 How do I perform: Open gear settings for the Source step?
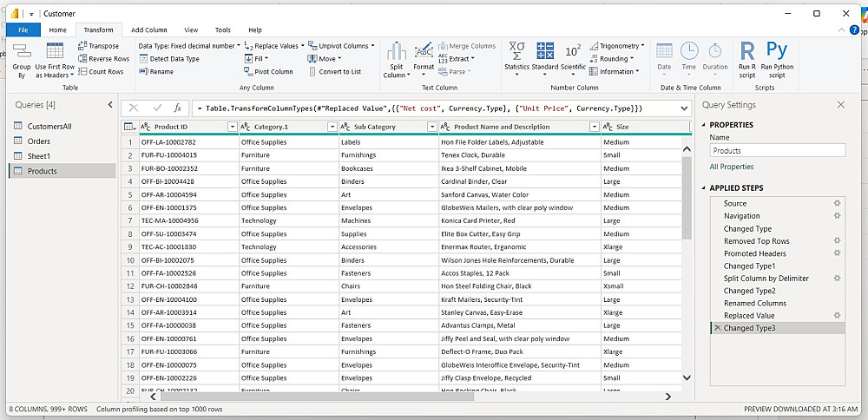(837, 203)
